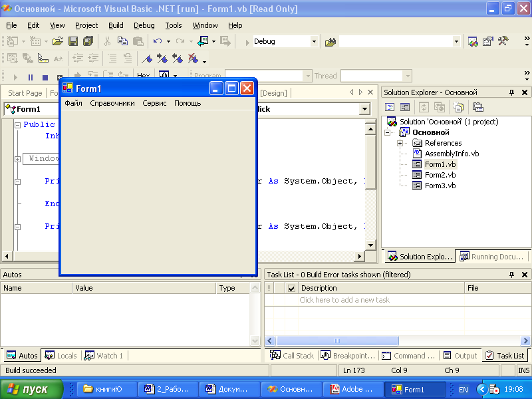Open Find in Files binoculars-folder icon
This screenshot has width=532, height=399.
point(330,42)
